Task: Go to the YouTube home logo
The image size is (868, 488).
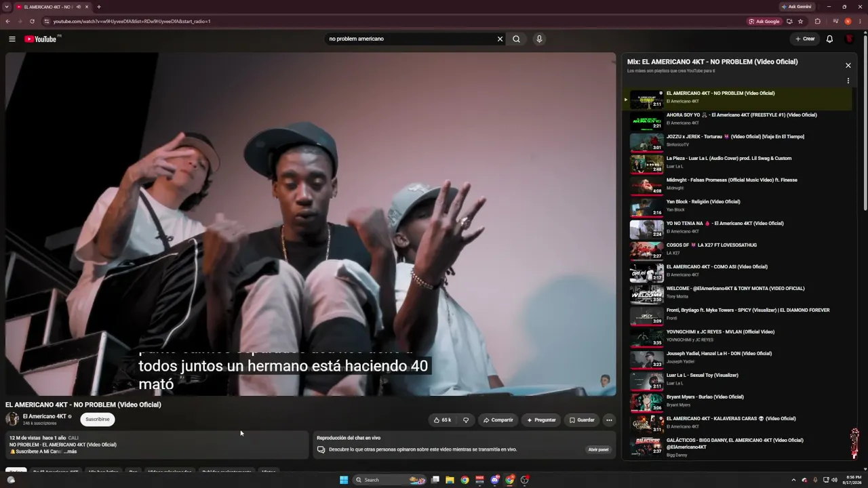Action: (x=41, y=39)
